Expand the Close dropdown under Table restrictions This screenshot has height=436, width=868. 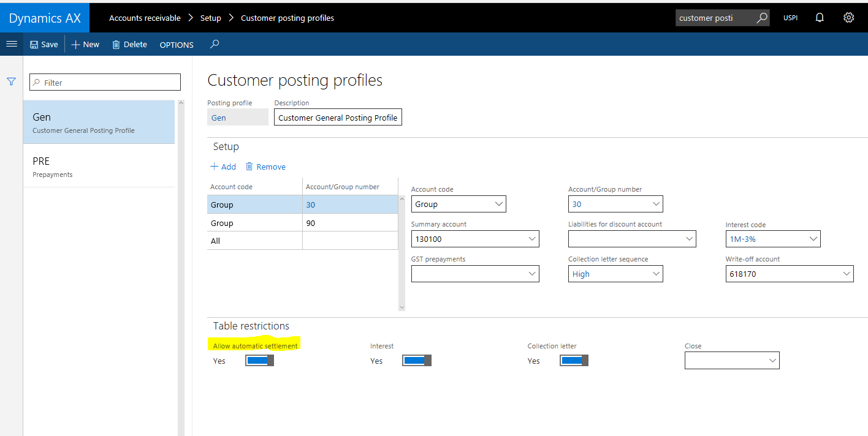click(x=773, y=360)
